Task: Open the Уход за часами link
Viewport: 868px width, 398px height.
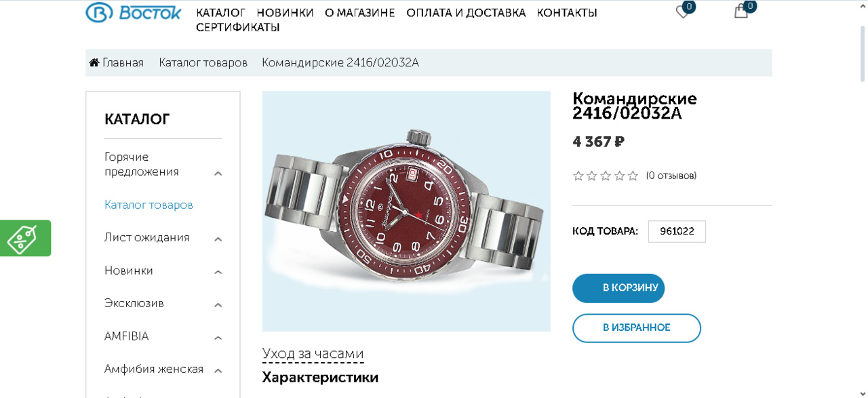Action: point(313,354)
